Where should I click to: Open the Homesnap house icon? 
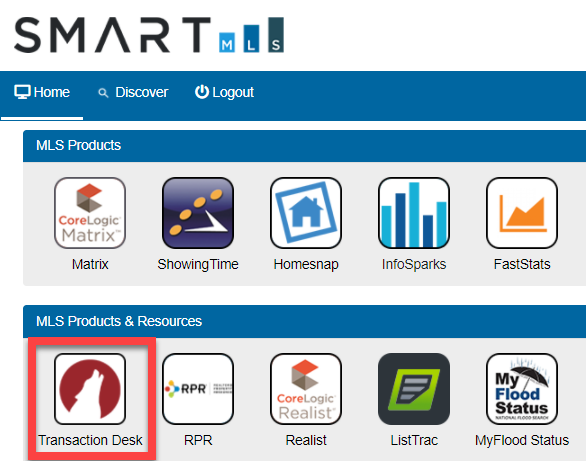[306, 213]
